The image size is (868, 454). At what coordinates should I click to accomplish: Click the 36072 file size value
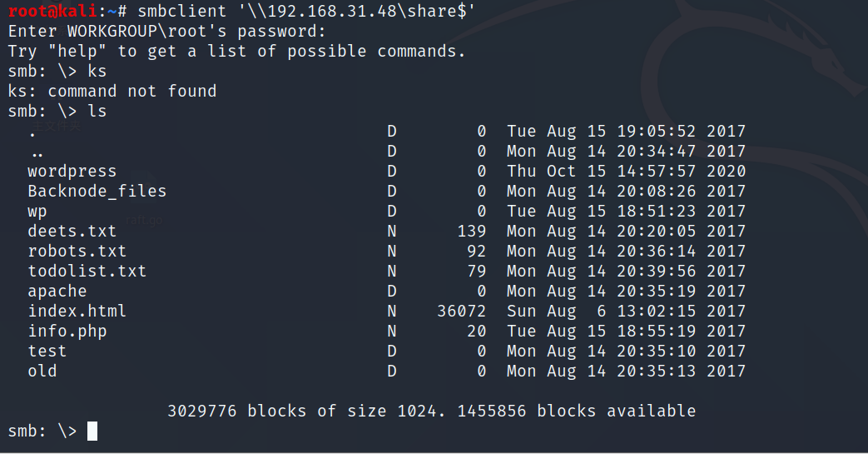[x=462, y=311]
